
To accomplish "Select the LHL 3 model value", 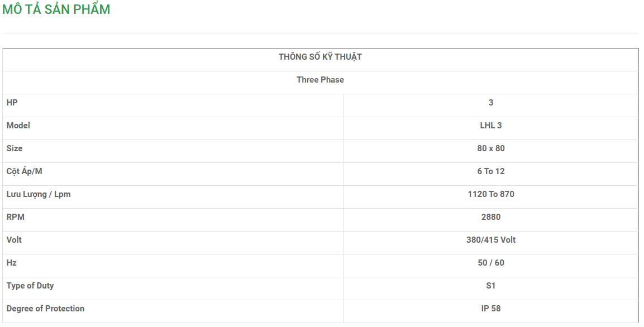I will pyautogui.click(x=490, y=126).
